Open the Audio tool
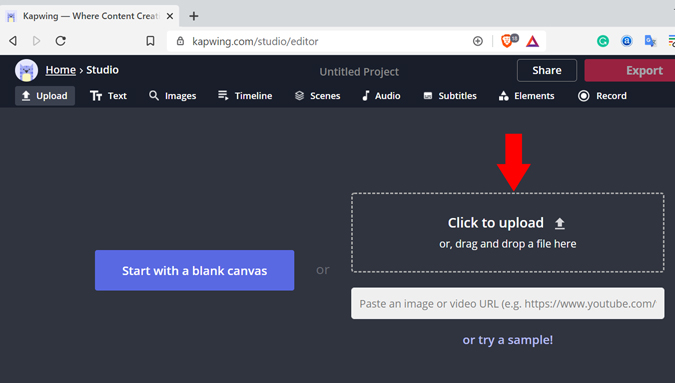Screen dimensions: 675x383 coord(381,96)
